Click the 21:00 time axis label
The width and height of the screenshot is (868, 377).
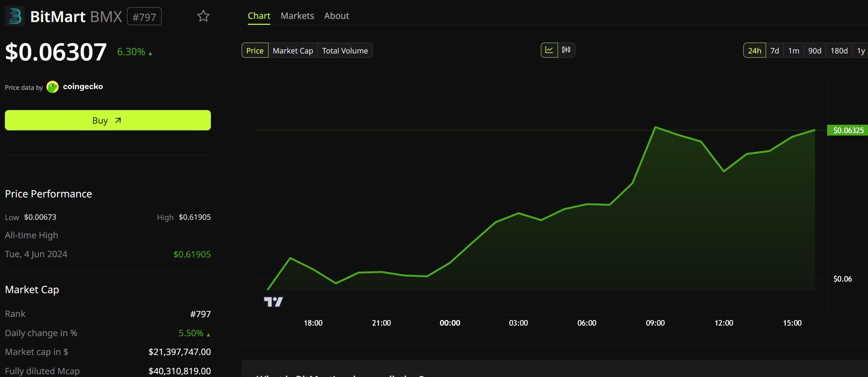[381, 323]
